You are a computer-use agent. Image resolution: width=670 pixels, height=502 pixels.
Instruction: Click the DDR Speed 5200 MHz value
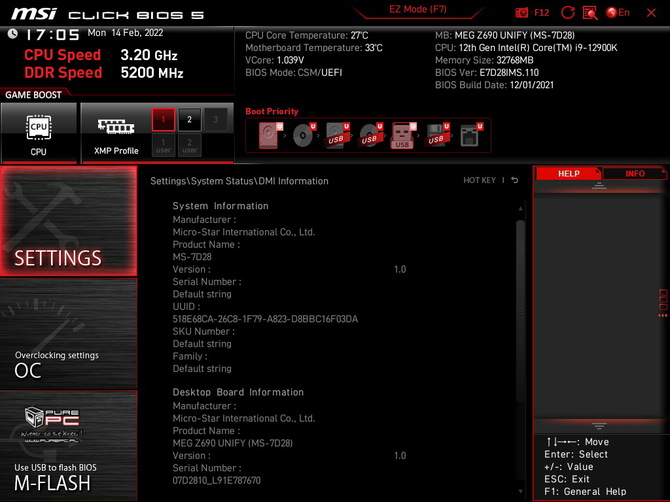pos(152,73)
